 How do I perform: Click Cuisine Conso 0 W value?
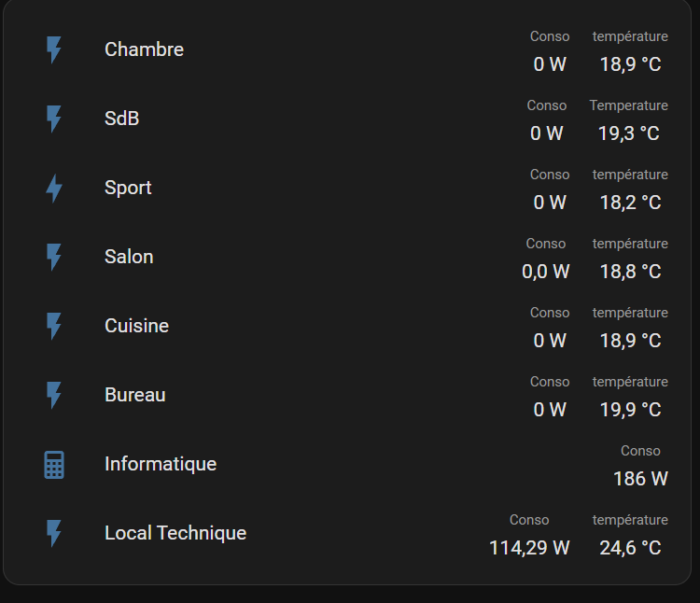[550, 341]
